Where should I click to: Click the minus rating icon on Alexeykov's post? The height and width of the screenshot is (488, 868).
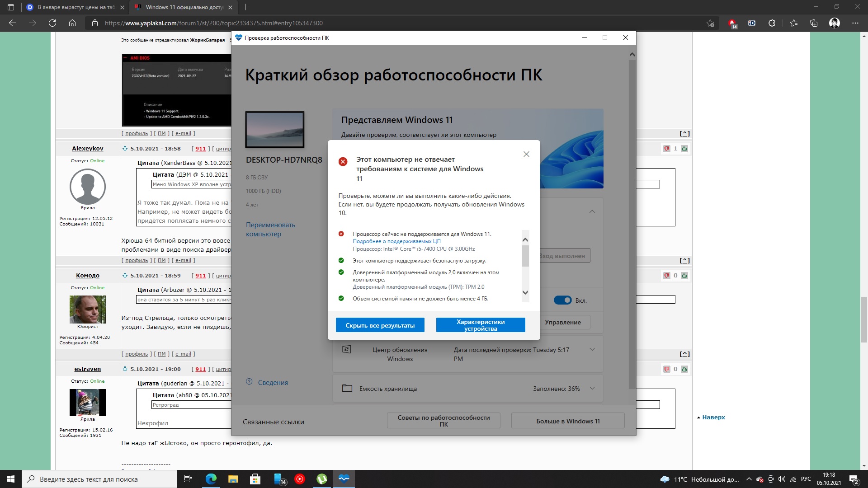[666, 149]
